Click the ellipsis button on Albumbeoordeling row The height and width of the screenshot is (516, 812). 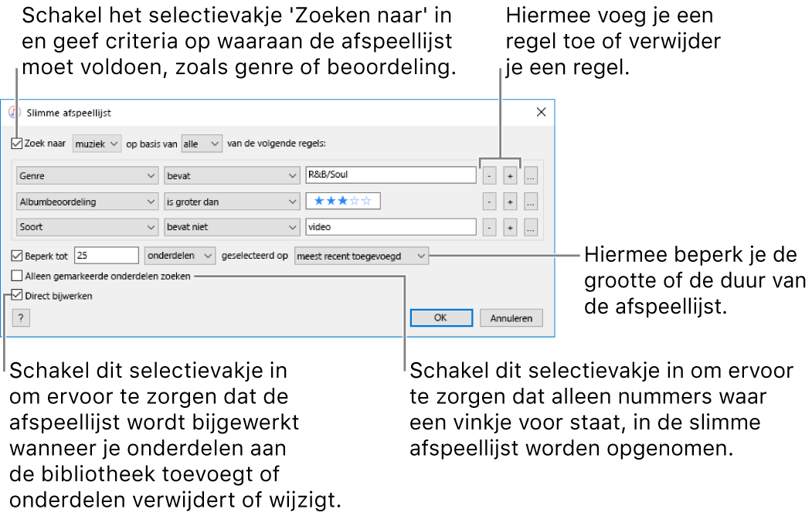coord(531,202)
